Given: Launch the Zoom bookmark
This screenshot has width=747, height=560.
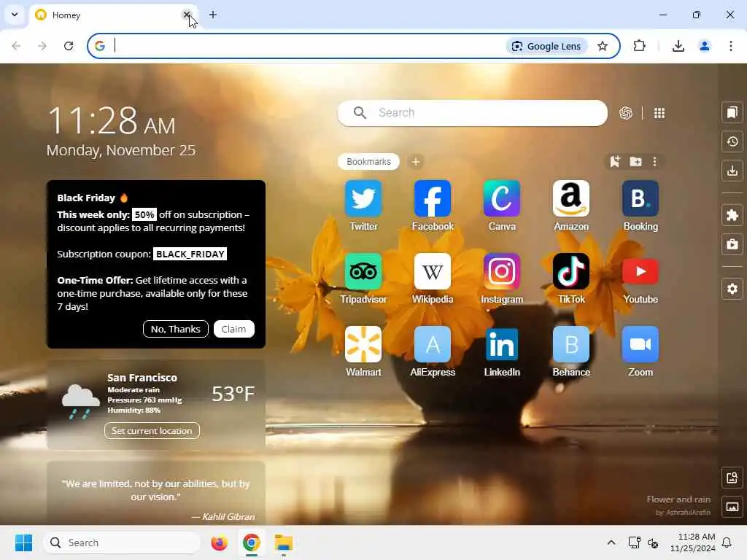Looking at the screenshot, I should pyautogui.click(x=640, y=345).
